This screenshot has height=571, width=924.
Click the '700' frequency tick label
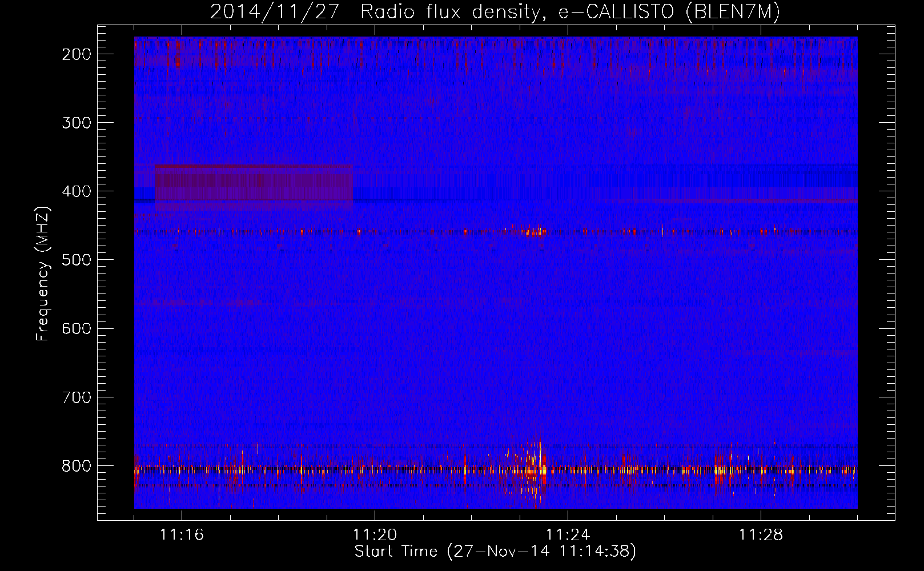tap(76, 397)
